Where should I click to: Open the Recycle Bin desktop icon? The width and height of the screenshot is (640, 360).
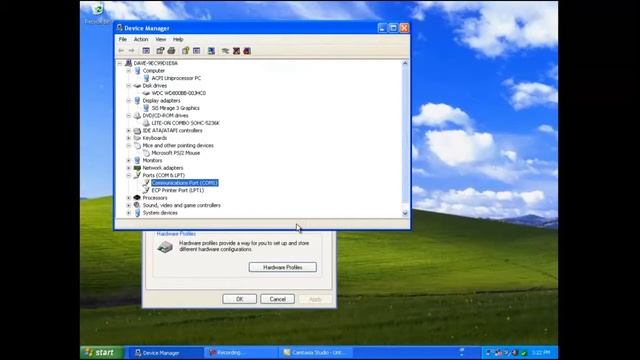click(x=98, y=12)
